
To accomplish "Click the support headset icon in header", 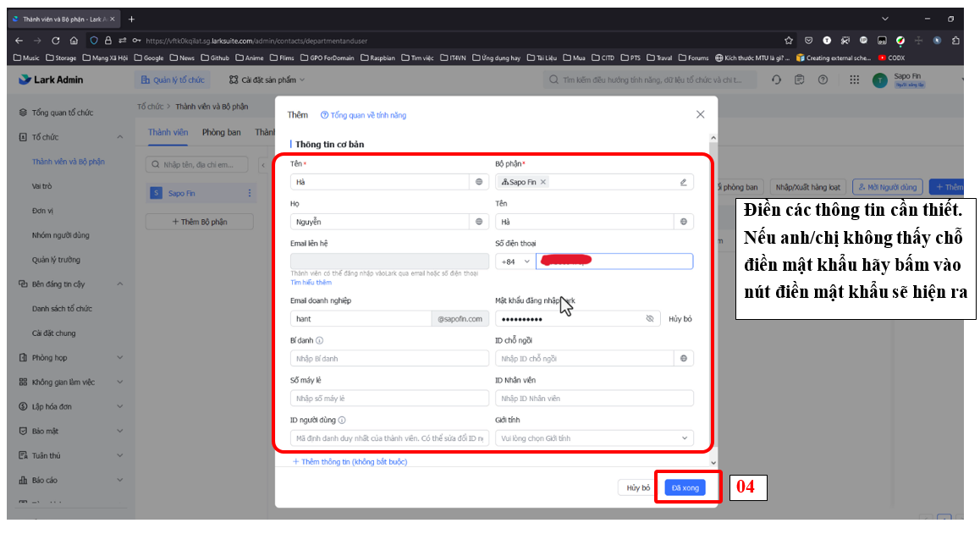I will coord(776,80).
